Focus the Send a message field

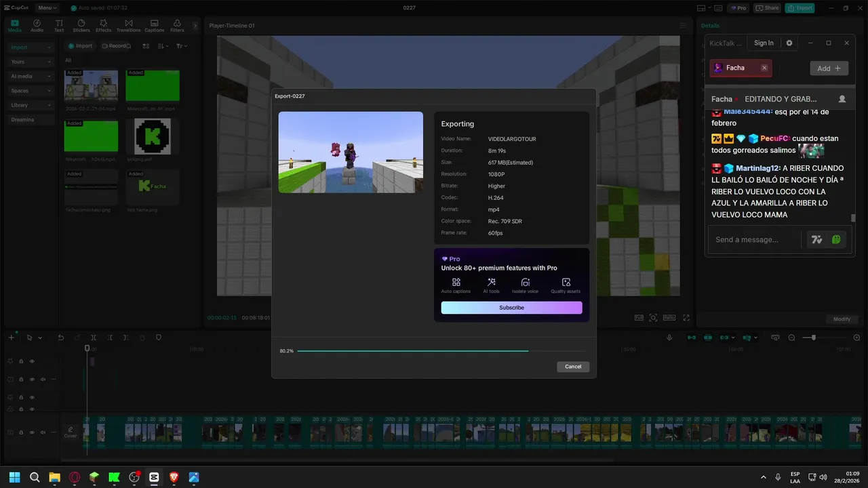[755, 239]
